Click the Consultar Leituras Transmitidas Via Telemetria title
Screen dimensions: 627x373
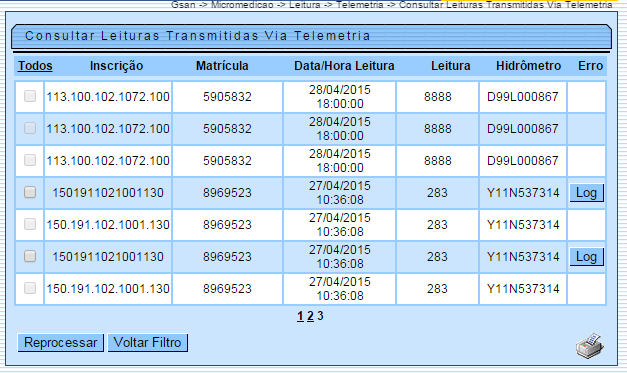198,36
